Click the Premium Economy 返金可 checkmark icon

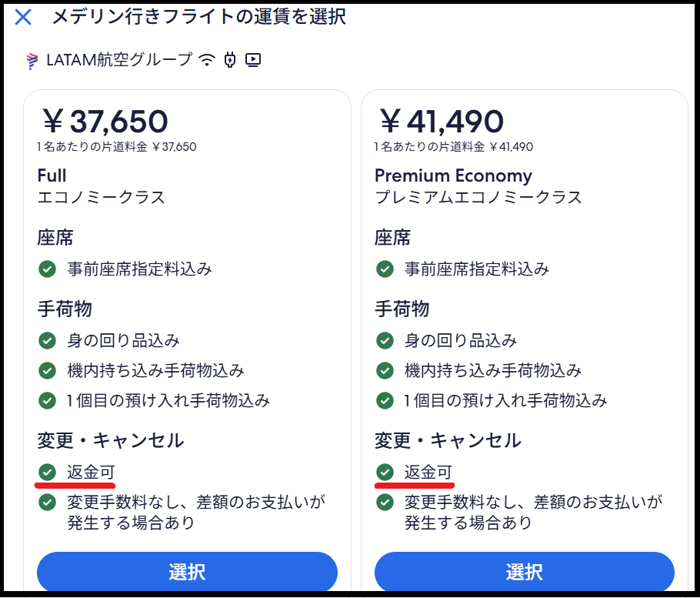(x=385, y=472)
